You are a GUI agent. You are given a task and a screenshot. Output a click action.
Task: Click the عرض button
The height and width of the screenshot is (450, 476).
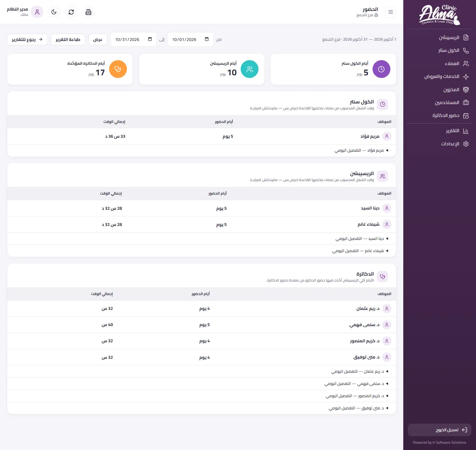[98, 40]
